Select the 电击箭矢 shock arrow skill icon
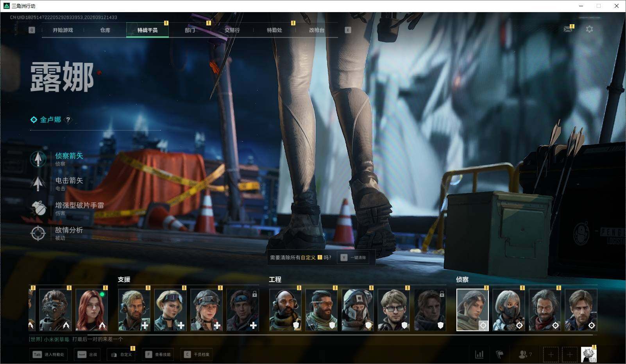The image size is (626, 364). (x=38, y=184)
